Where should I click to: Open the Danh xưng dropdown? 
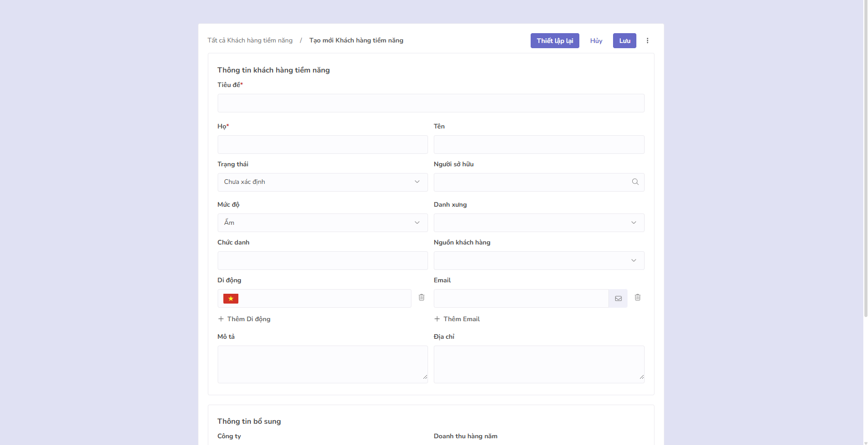(x=538, y=223)
